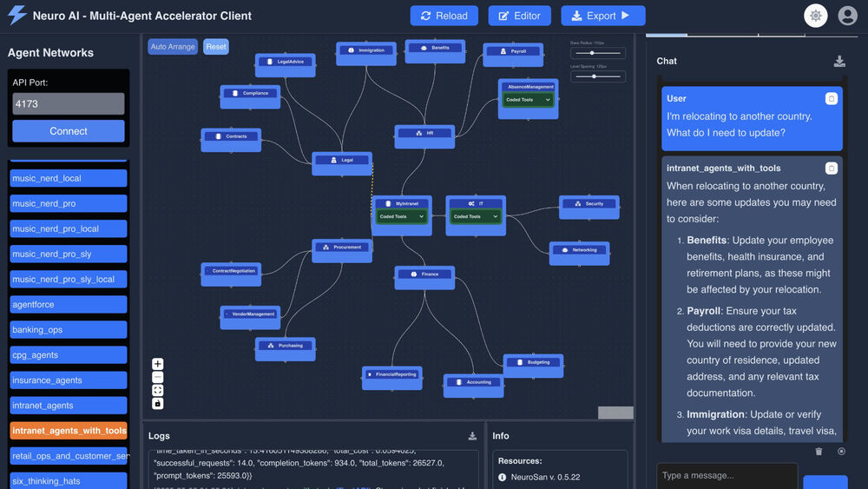Click the API Port input field
The height and width of the screenshot is (489, 868).
pos(68,103)
